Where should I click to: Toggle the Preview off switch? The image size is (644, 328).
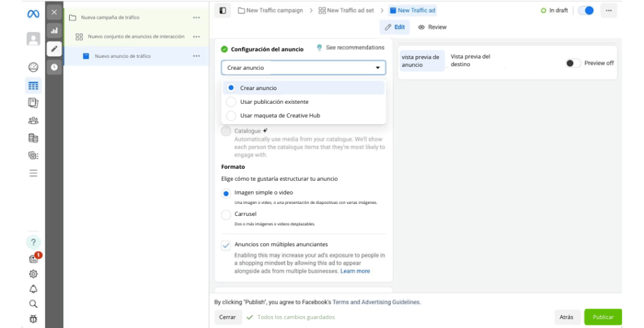572,63
